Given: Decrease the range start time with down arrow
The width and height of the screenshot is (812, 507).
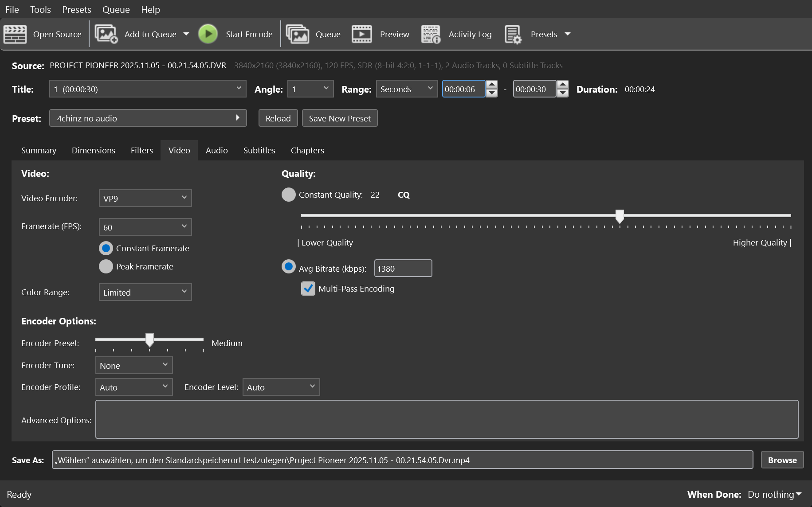Looking at the screenshot, I should [x=492, y=93].
